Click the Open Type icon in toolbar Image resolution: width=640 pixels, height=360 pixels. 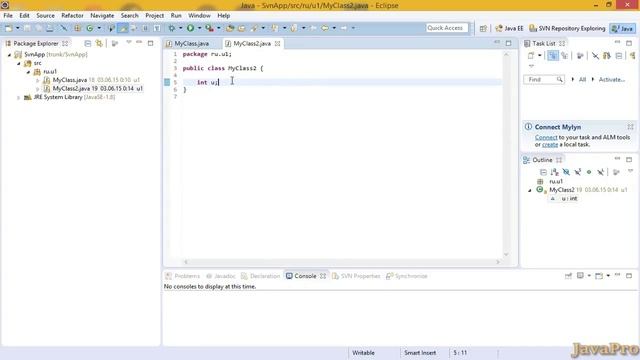[x=230, y=28]
